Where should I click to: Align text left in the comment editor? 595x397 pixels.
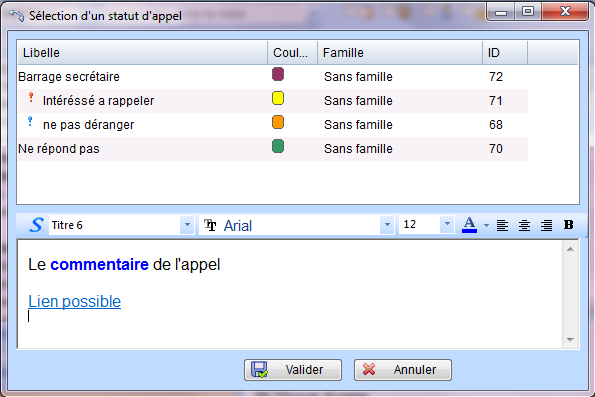click(x=502, y=225)
